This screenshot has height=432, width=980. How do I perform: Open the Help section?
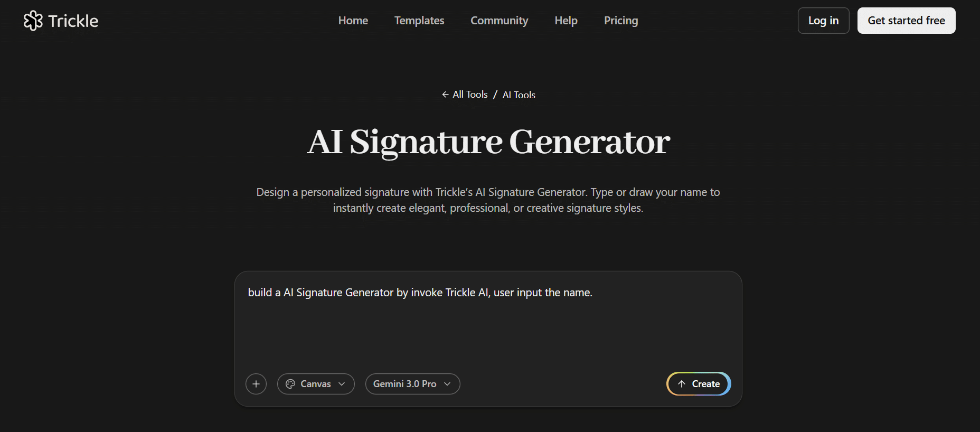pyautogui.click(x=566, y=20)
